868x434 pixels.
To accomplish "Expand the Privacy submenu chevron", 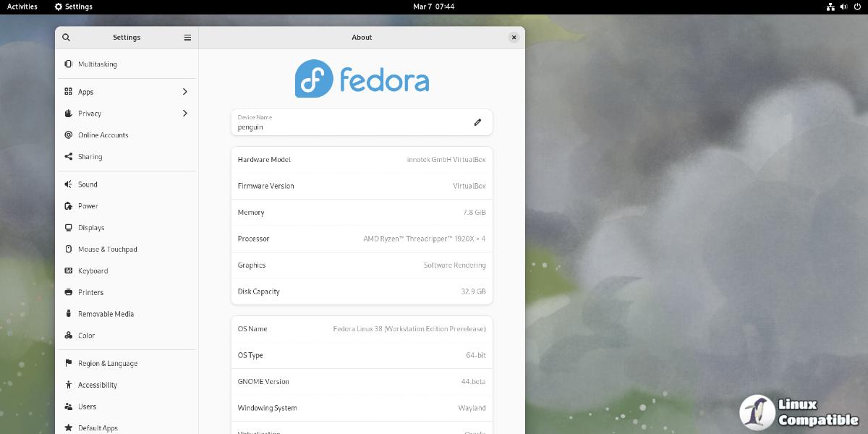I will (185, 114).
